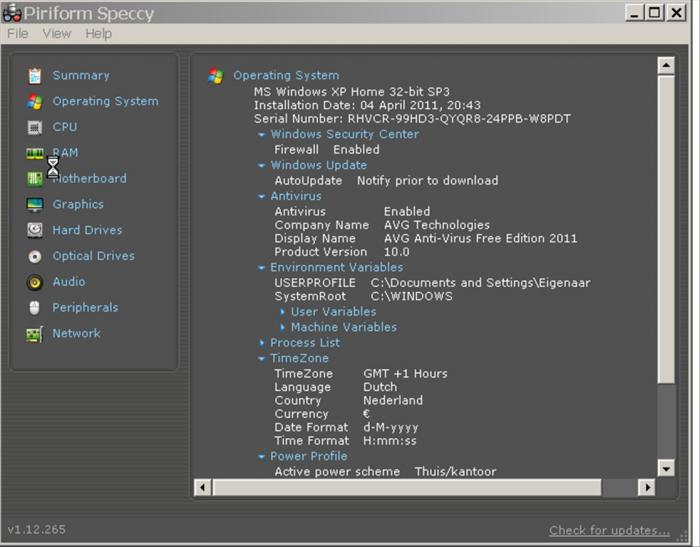Go to the CPU section

(x=65, y=127)
